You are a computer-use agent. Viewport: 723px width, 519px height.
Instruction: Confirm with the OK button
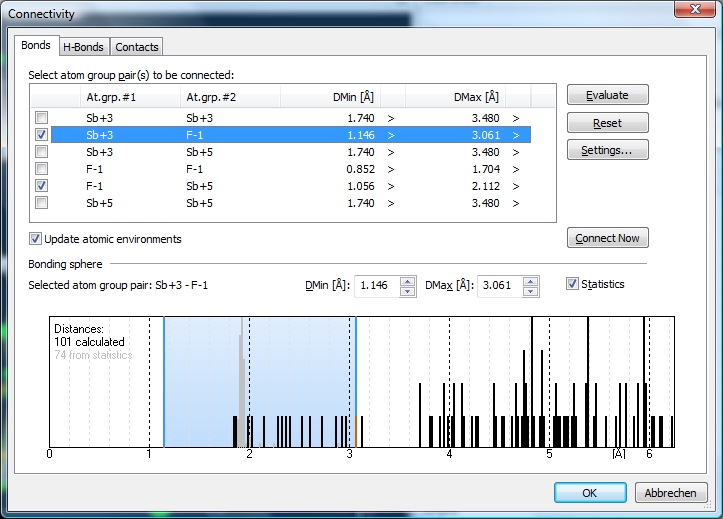pos(589,493)
